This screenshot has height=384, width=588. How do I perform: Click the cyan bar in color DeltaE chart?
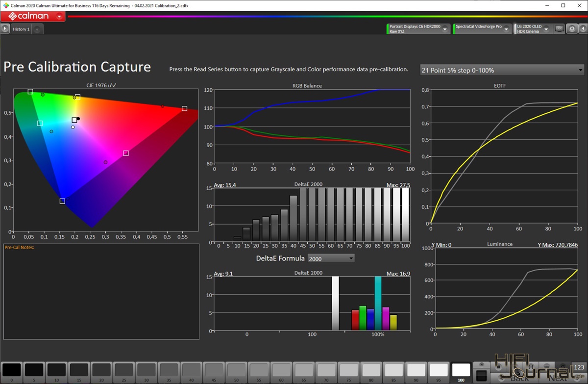coord(378,303)
